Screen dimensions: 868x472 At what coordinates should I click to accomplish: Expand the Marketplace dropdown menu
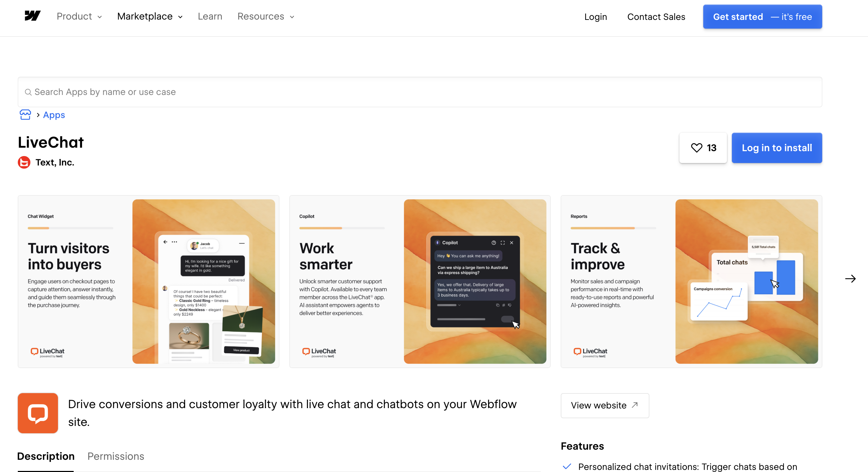150,16
